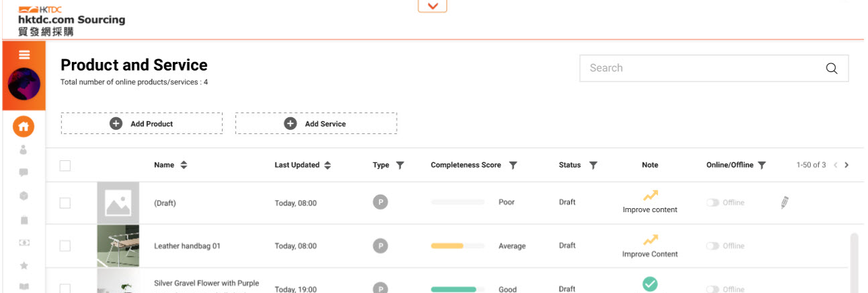The width and height of the screenshot is (868, 293).
Task: Click the search magnifier icon
Action: click(832, 68)
